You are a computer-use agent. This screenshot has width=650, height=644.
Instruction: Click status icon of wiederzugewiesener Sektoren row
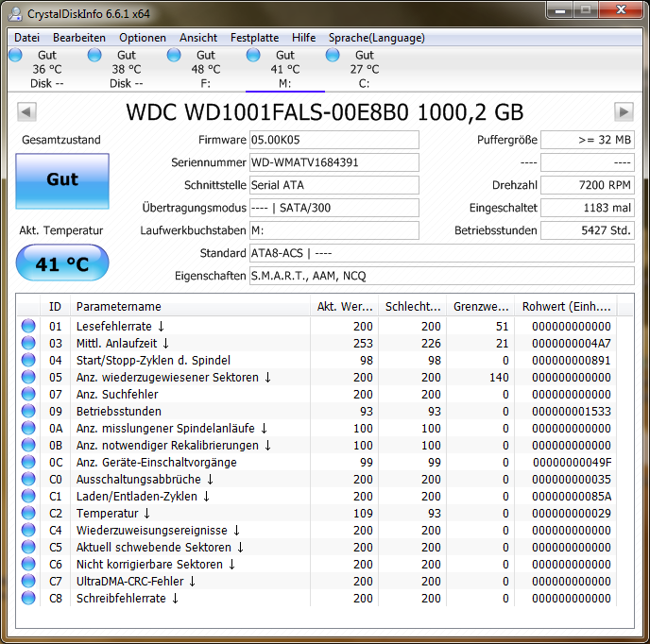tap(28, 377)
